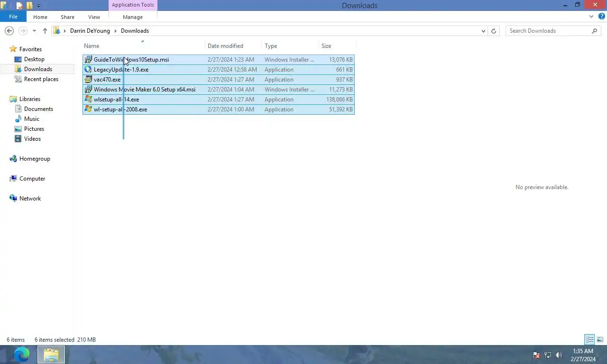Click the wlsetup-all-14.exe Windows flag icon

pos(88,100)
